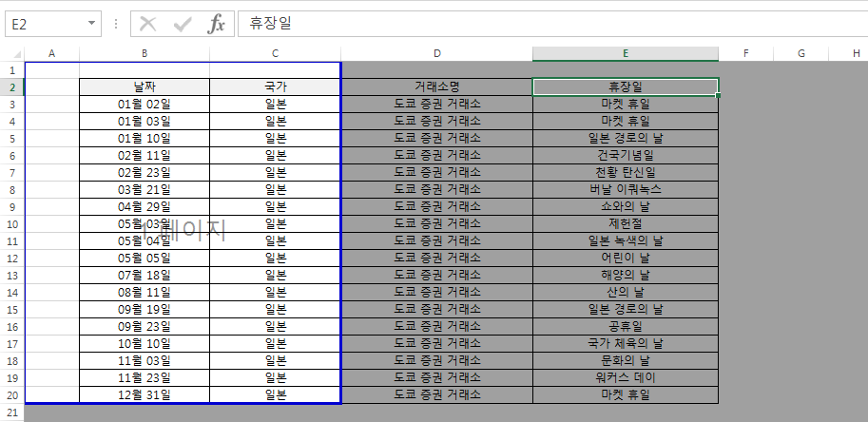Select row 1 header

coord(12,70)
